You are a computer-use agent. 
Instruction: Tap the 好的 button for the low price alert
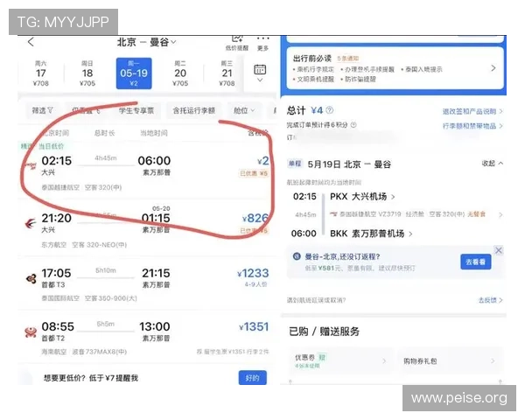(253, 378)
